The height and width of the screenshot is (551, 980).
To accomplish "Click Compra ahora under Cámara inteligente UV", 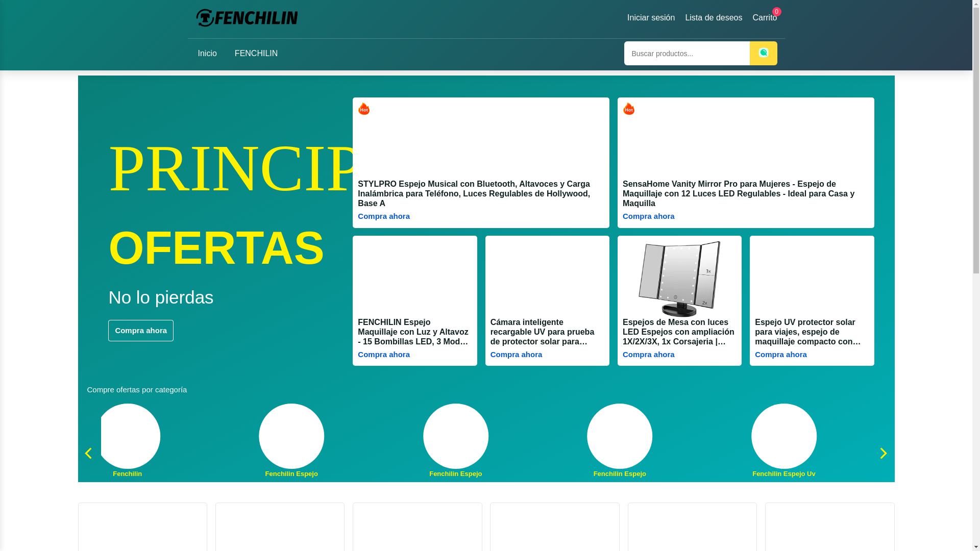I will point(516,355).
